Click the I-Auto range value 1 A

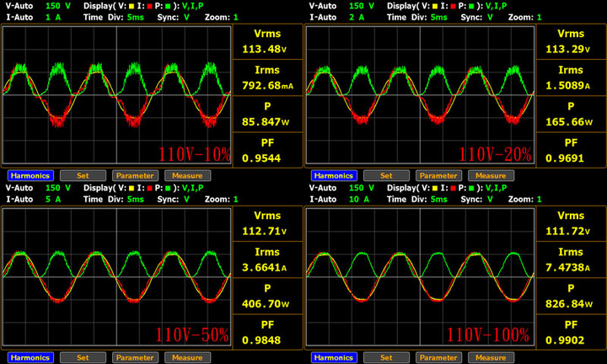tap(53, 18)
